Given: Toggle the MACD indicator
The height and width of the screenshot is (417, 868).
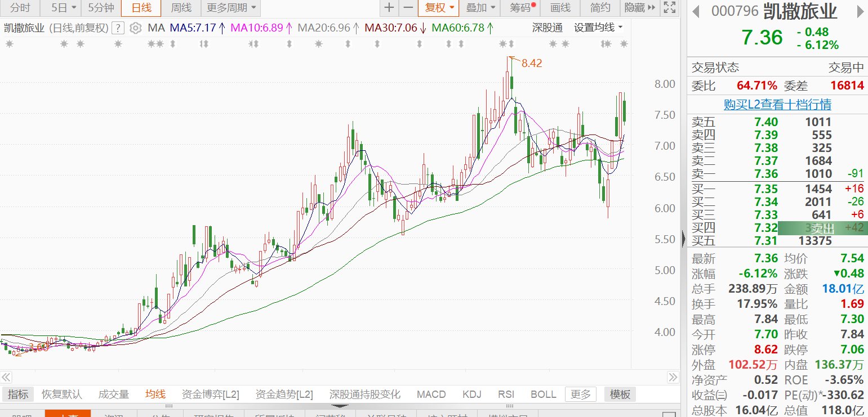Looking at the screenshot, I should click(x=431, y=394).
